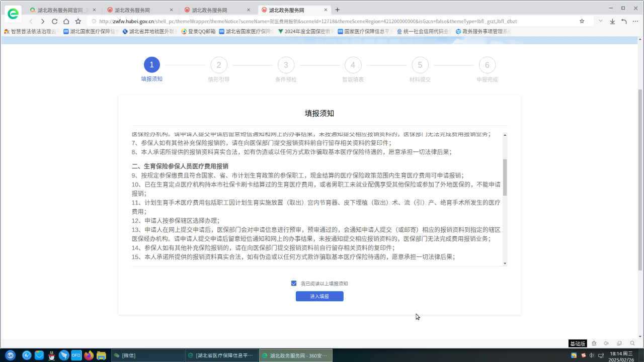644x362 pixels.
Task: Open the OFD reader taskbar icon
Action: pyautogui.click(x=76, y=355)
